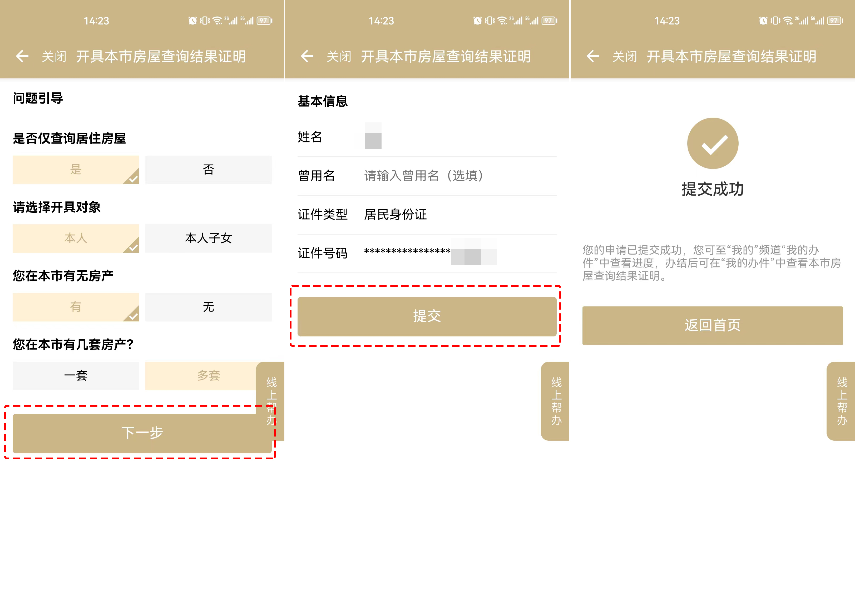Image resolution: width=855 pixels, height=616 pixels.
Task: Tap back arrow on success screen
Action: (x=593, y=57)
